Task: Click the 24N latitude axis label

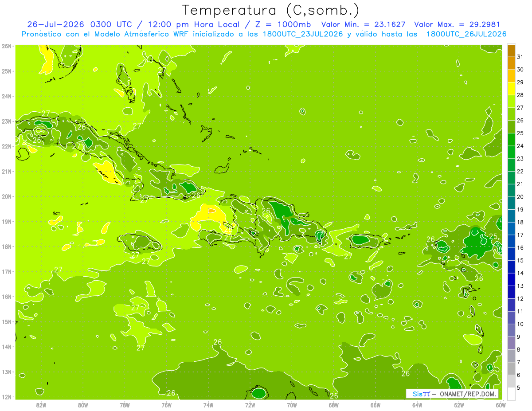Action: (6, 96)
